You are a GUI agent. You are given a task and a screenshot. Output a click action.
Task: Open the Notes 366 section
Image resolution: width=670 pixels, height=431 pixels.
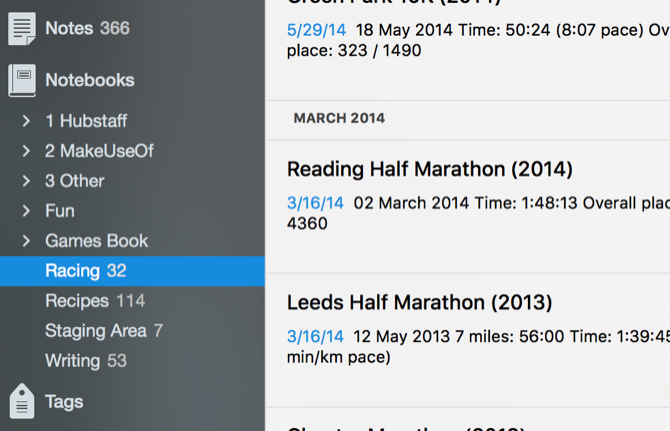87,28
